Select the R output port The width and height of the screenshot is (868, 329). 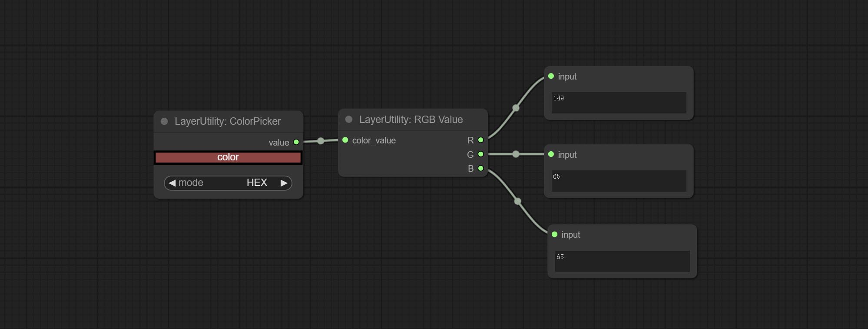(x=480, y=140)
